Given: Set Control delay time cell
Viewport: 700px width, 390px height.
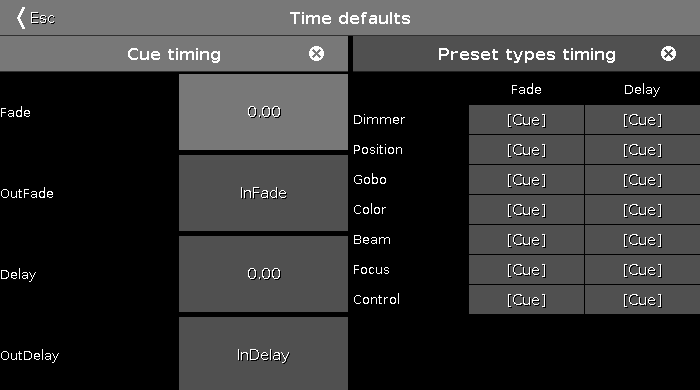Looking at the screenshot, I should (642, 299).
